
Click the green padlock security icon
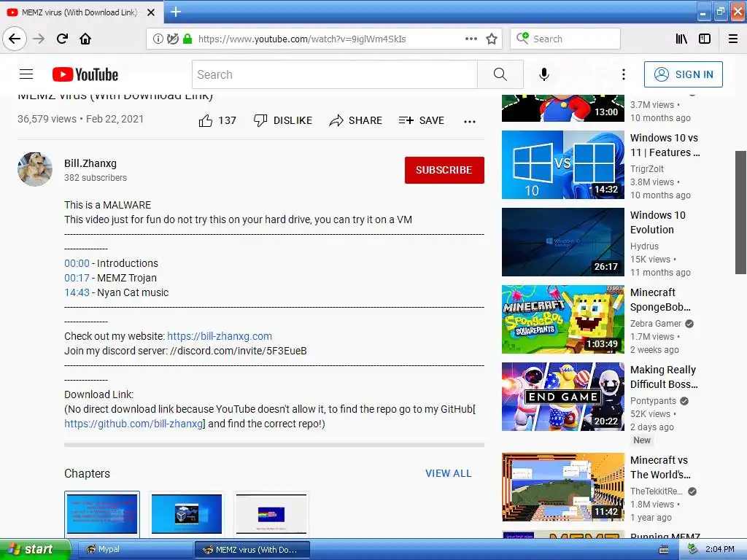(x=187, y=39)
